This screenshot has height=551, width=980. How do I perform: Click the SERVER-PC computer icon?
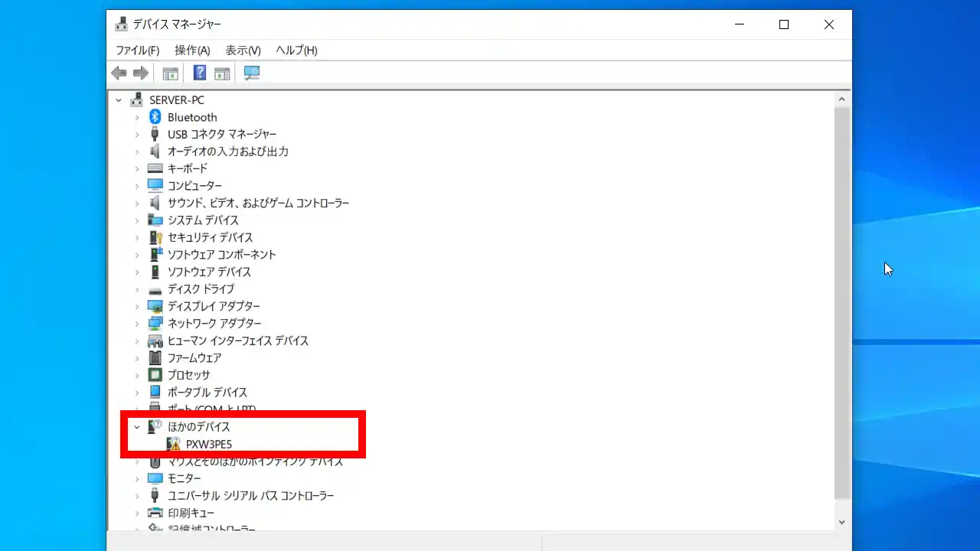click(x=137, y=99)
